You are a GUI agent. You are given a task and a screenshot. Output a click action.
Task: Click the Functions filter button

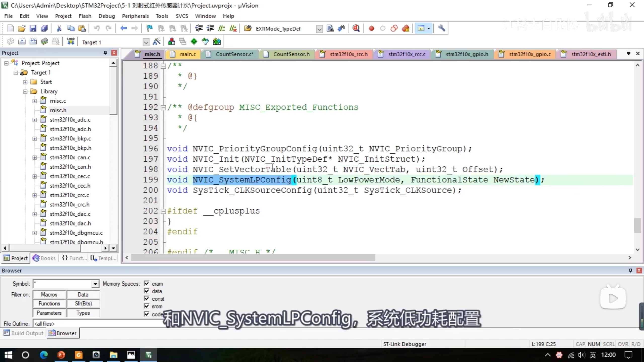(49, 304)
